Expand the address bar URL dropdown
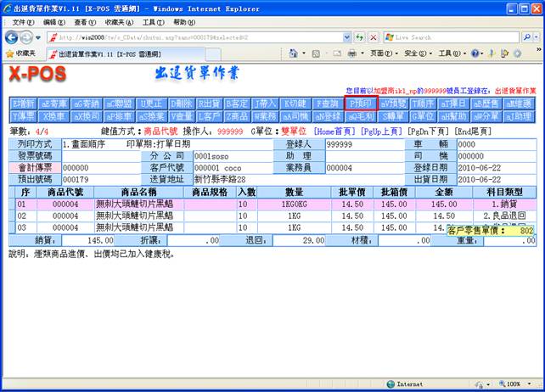545x392 pixels. click(x=346, y=37)
